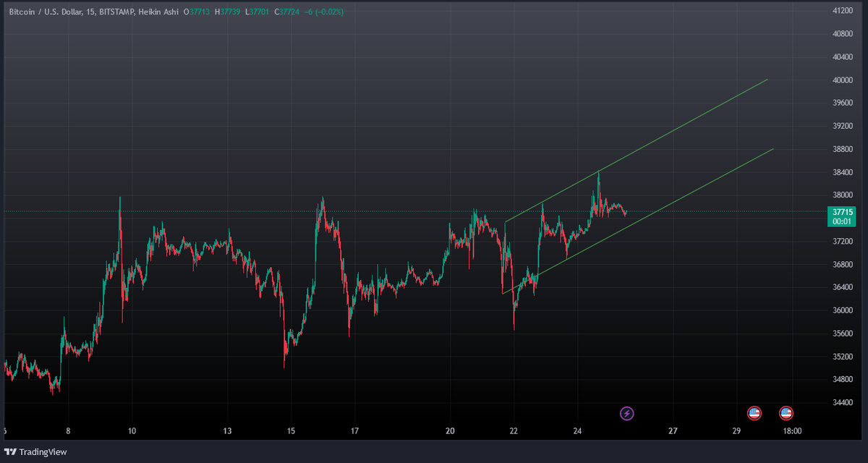Click the first US flag economic event icon
868x463 pixels.
(754, 413)
